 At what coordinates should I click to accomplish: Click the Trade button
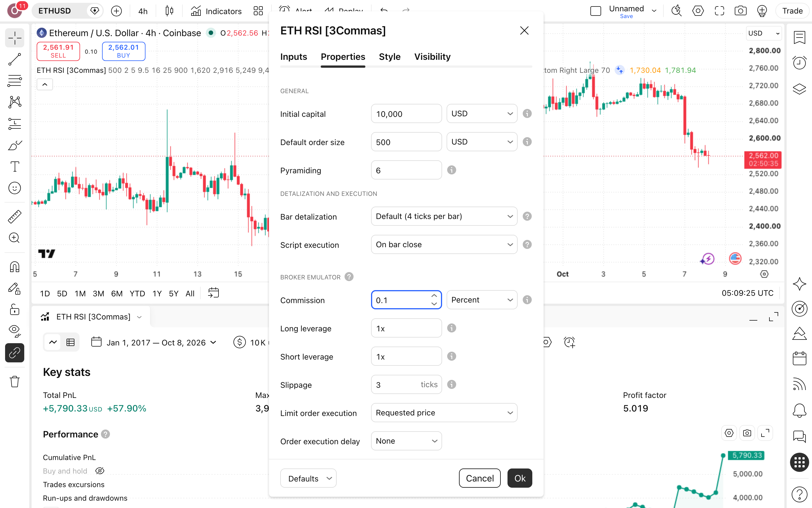792,11
